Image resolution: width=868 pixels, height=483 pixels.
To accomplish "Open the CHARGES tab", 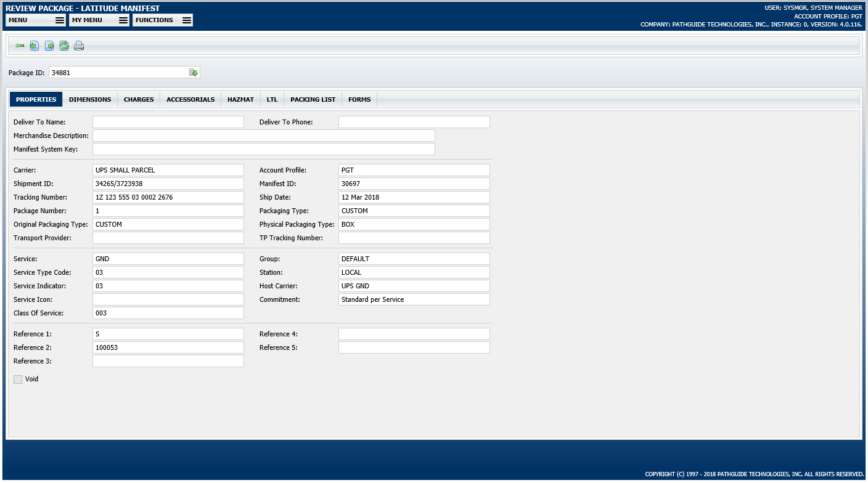I will pyautogui.click(x=138, y=99).
